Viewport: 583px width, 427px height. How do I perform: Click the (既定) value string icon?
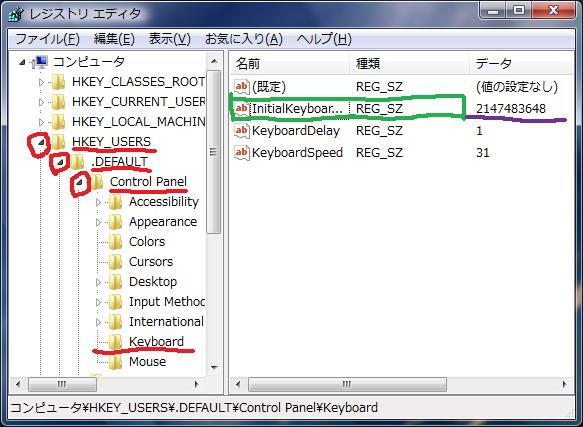tap(242, 87)
